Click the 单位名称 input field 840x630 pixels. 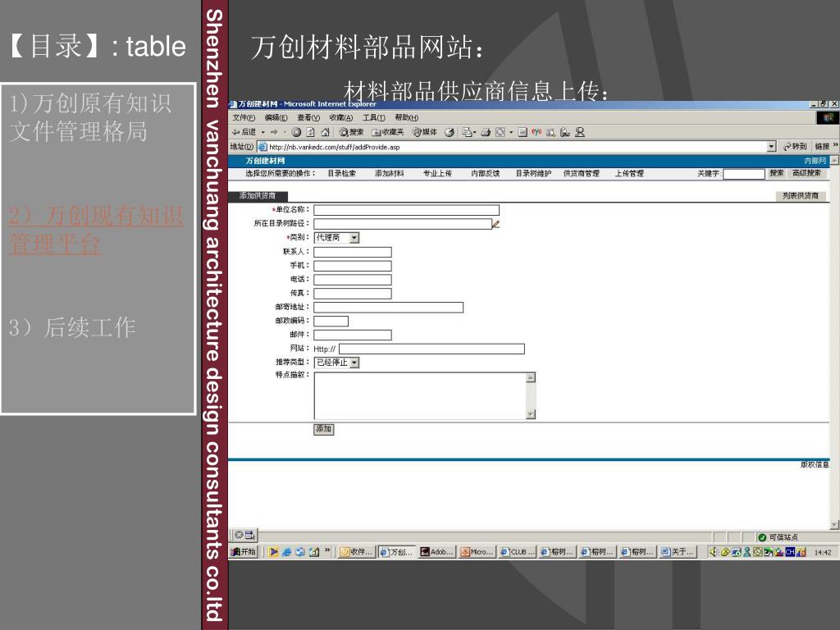pos(406,210)
